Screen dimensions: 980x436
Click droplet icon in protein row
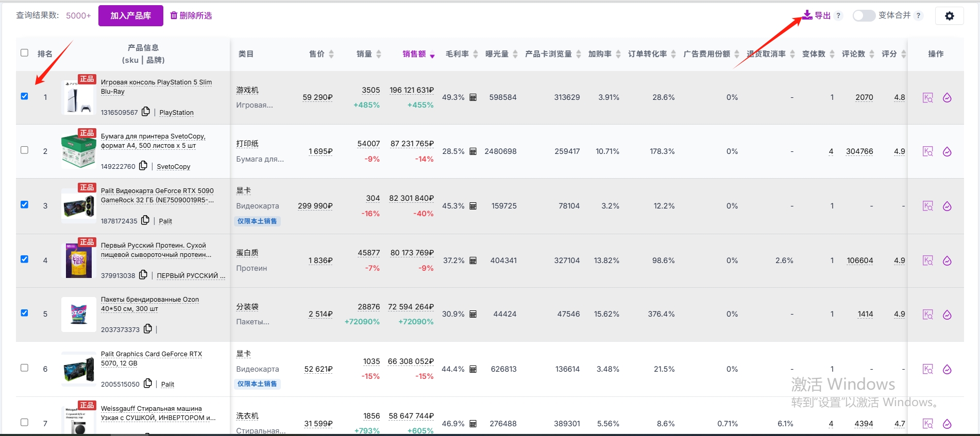[x=947, y=261]
